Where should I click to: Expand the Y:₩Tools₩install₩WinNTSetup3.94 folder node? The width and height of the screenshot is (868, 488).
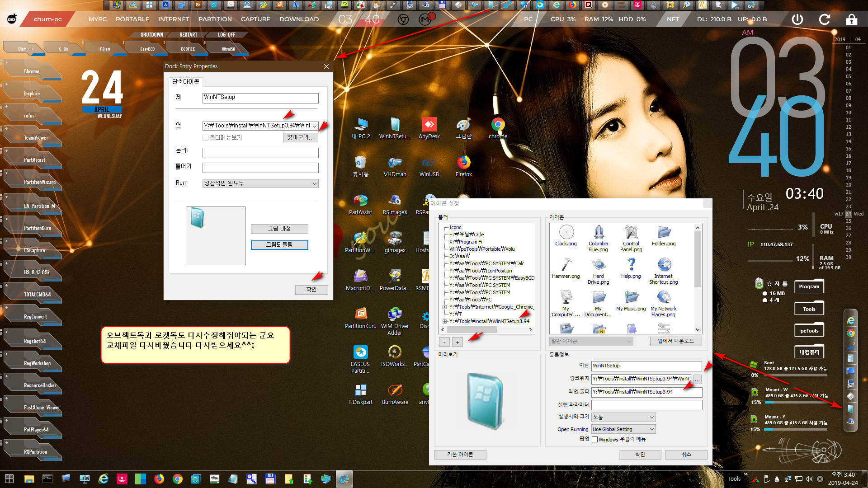(445, 321)
